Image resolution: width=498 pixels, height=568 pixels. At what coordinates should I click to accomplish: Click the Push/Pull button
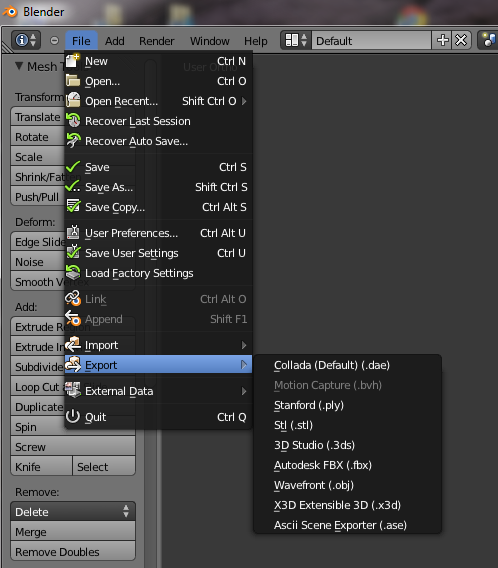pos(38,197)
